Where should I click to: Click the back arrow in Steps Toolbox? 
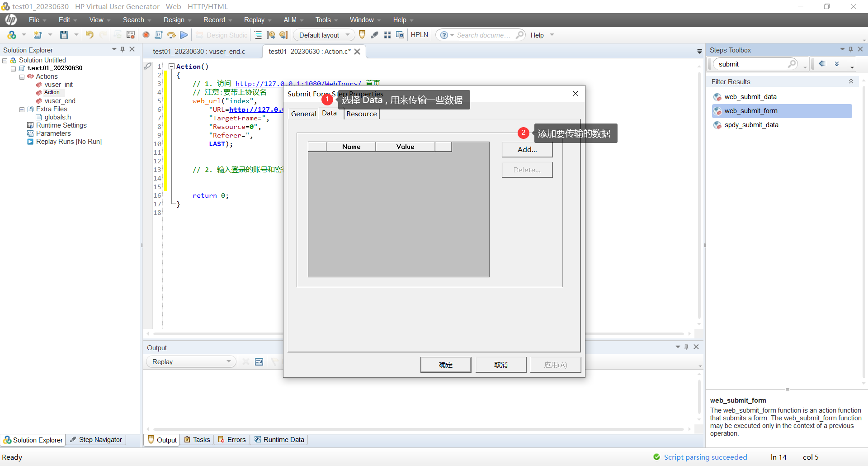pos(822,64)
